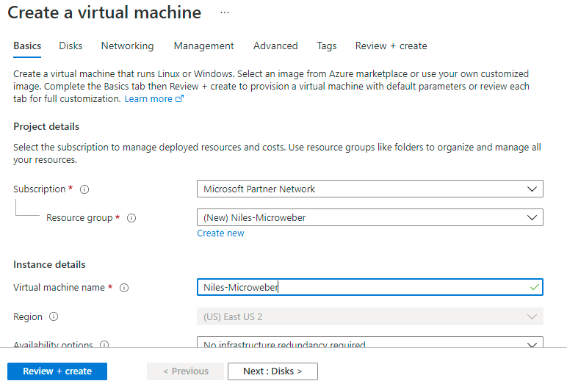The height and width of the screenshot is (392, 567).
Task: Click the Create new resource group link
Action: pyautogui.click(x=220, y=233)
